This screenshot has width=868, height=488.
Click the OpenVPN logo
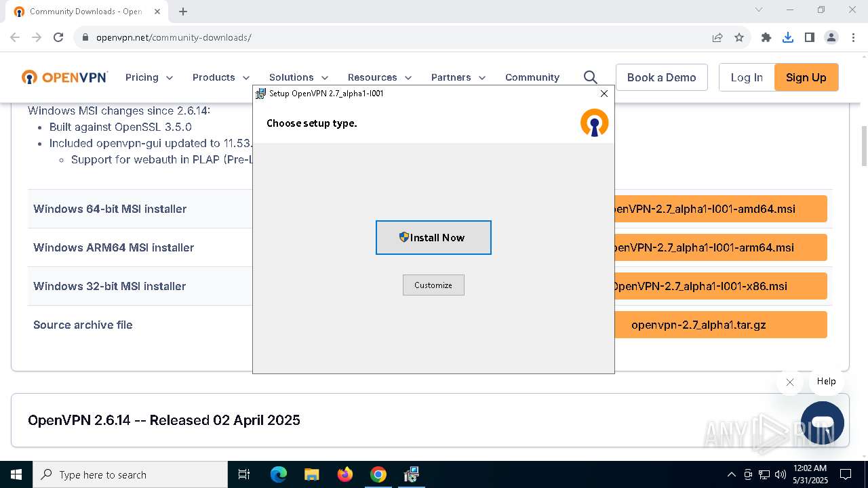tap(64, 77)
